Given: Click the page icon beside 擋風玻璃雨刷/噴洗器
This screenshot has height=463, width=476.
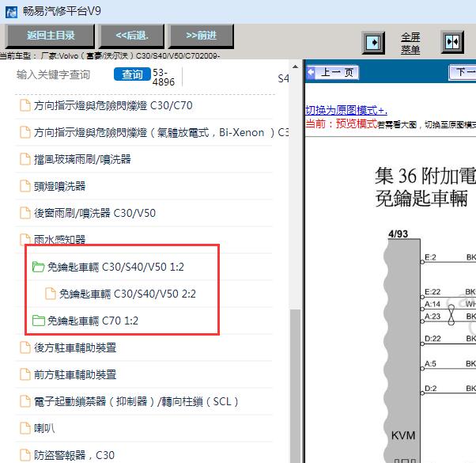Looking at the screenshot, I should tap(25, 159).
